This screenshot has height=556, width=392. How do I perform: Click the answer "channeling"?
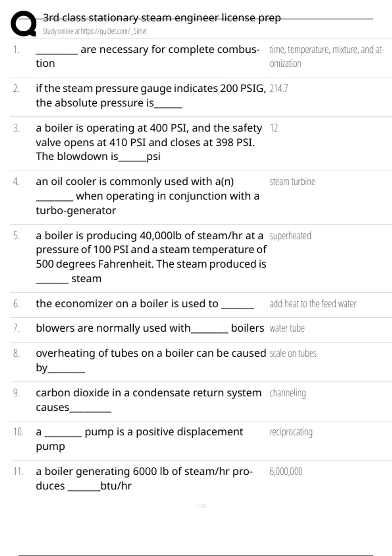[287, 393]
